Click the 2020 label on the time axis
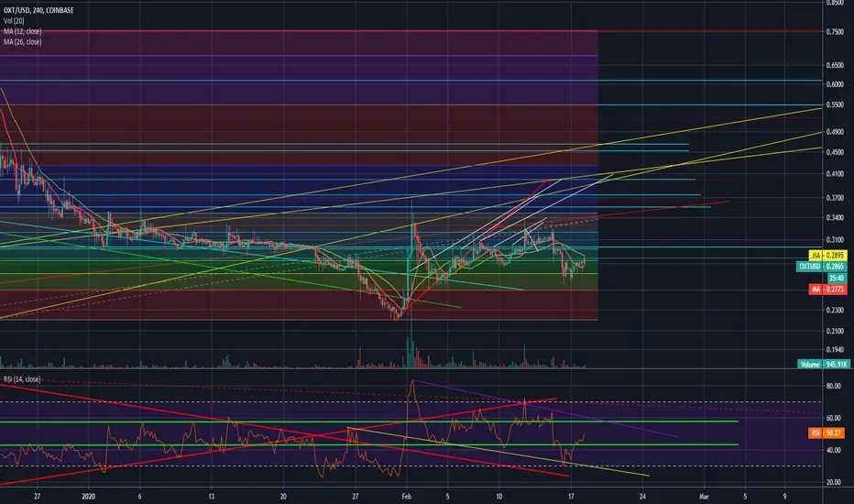Screen dimensions: 854x504 point(88,497)
